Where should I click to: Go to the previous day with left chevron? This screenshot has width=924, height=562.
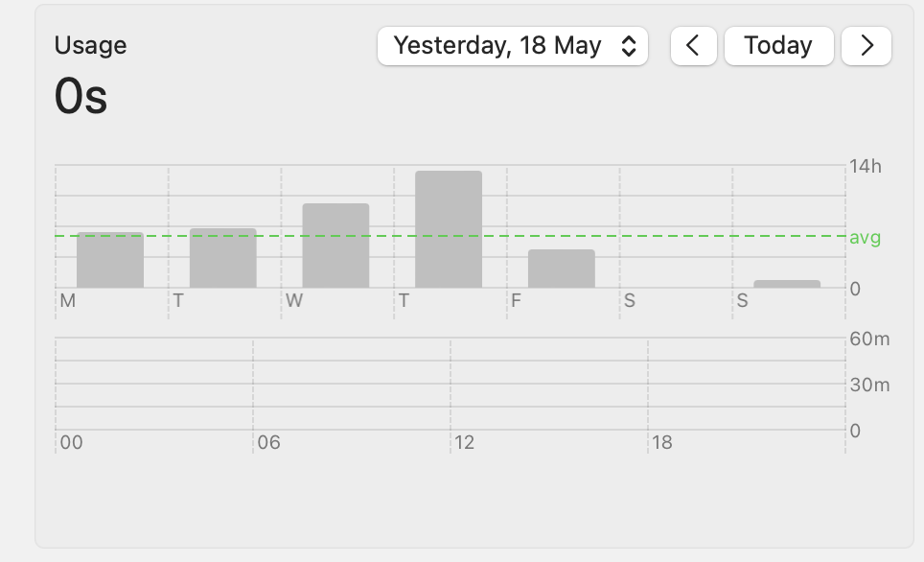pos(694,46)
